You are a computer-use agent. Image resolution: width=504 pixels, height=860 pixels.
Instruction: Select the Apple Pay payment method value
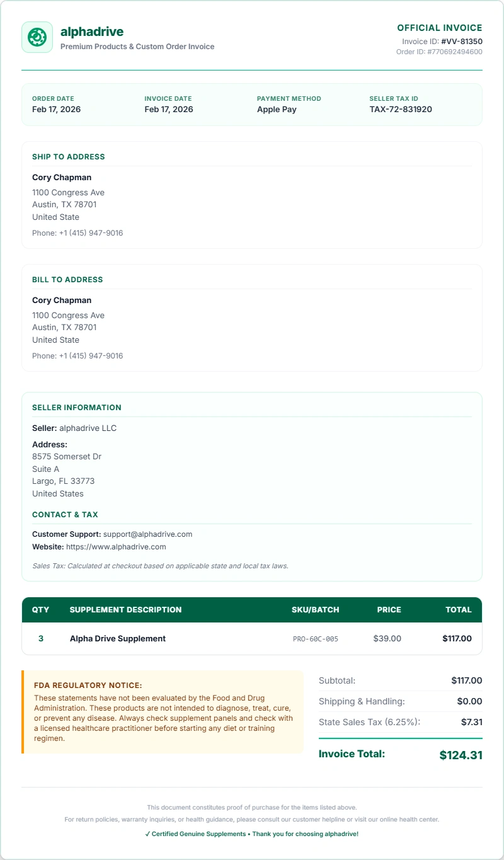point(277,110)
